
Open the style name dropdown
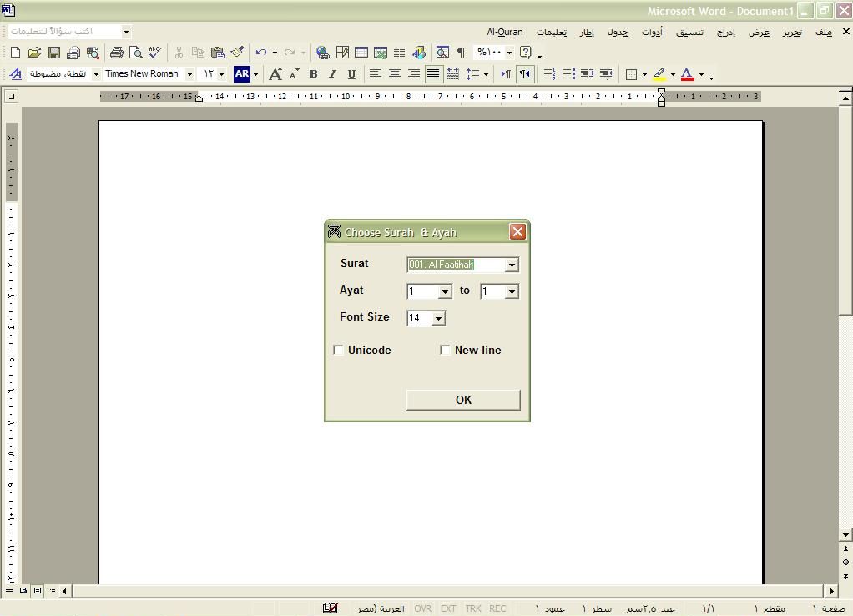click(96, 74)
